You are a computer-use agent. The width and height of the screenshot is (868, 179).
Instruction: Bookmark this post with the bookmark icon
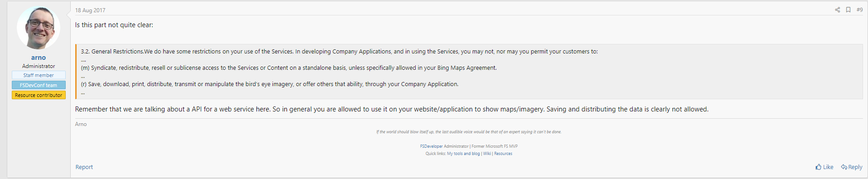click(x=848, y=10)
